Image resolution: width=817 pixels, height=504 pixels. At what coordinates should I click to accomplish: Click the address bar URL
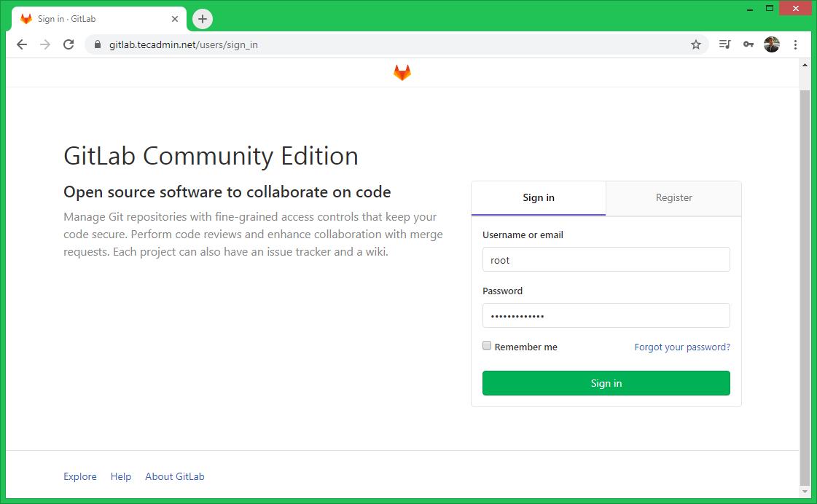point(184,44)
